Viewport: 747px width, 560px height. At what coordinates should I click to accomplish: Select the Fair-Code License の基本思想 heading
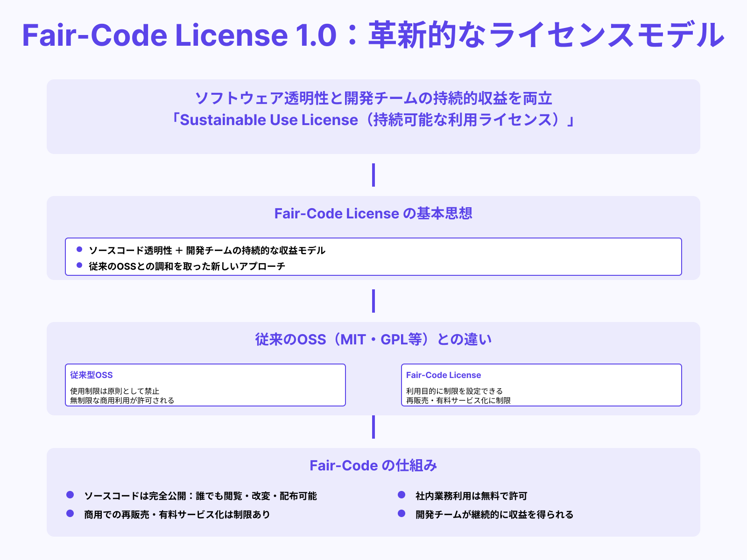point(373,213)
